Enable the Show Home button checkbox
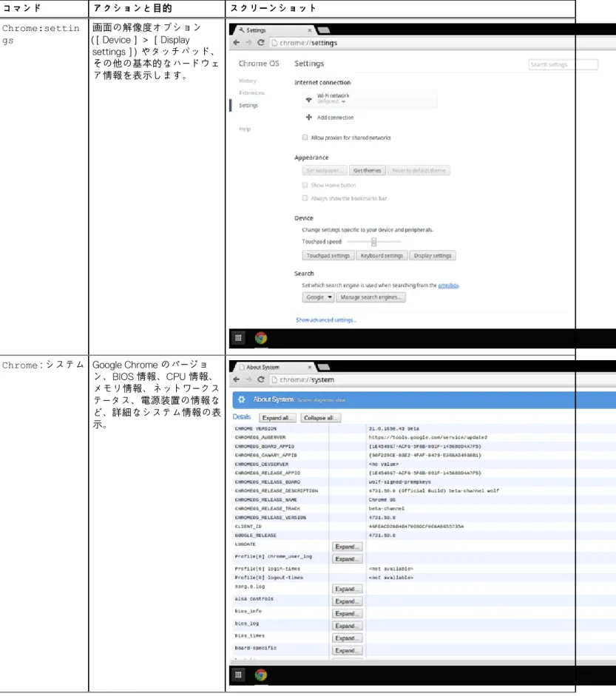The image size is (616, 696). coord(305,185)
